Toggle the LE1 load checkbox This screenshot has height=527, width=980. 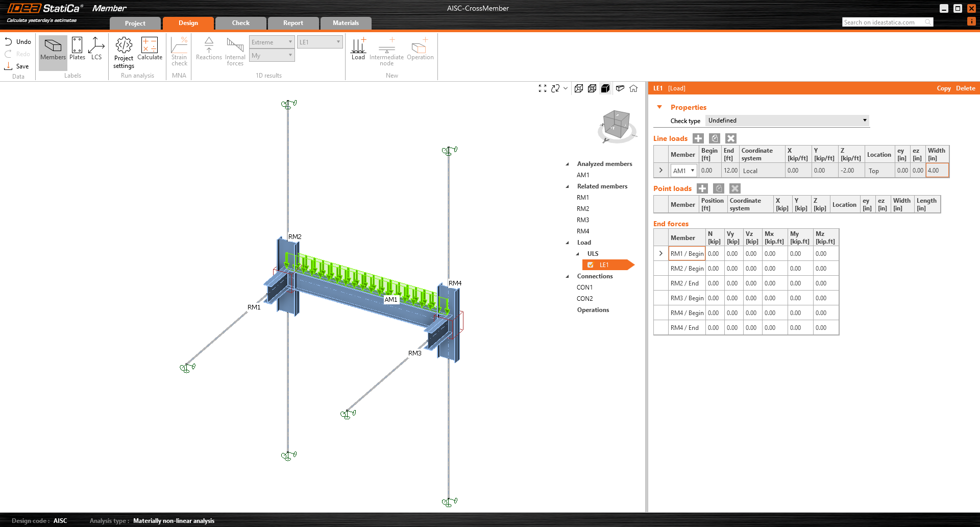click(591, 265)
